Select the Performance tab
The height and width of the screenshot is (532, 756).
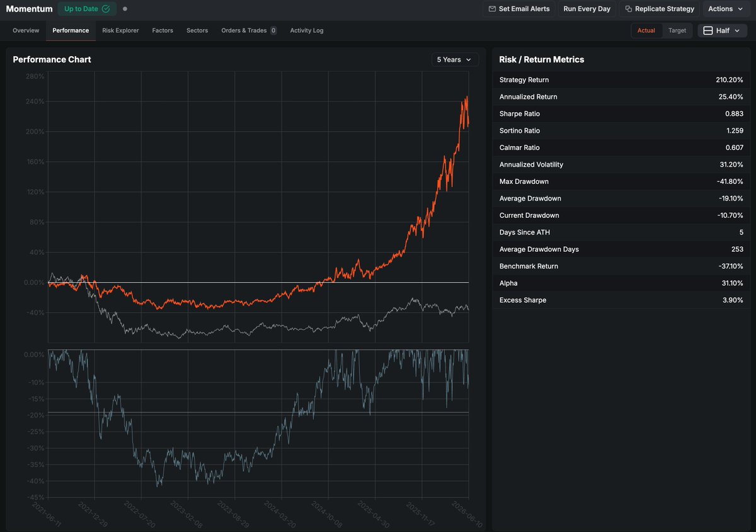(x=71, y=30)
